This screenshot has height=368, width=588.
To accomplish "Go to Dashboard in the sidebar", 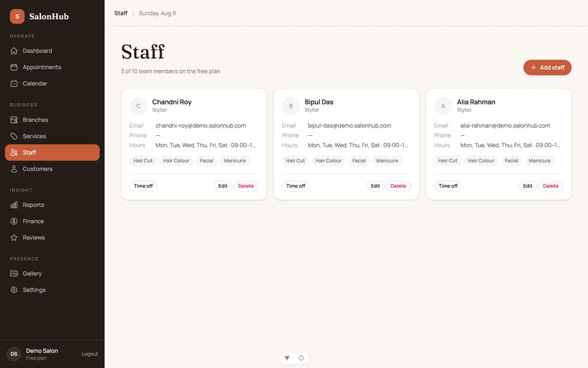I will [52, 51].
